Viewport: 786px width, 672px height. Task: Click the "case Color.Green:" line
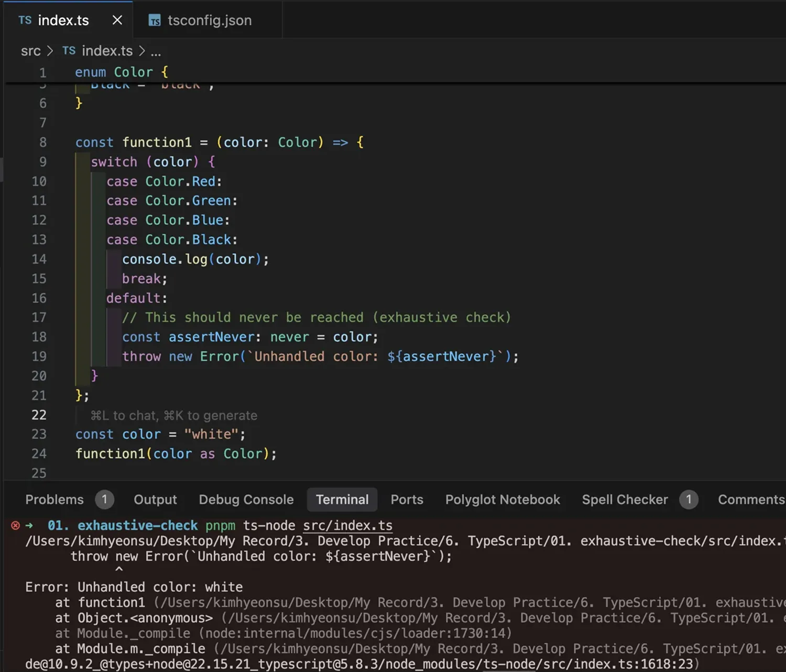click(172, 201)
